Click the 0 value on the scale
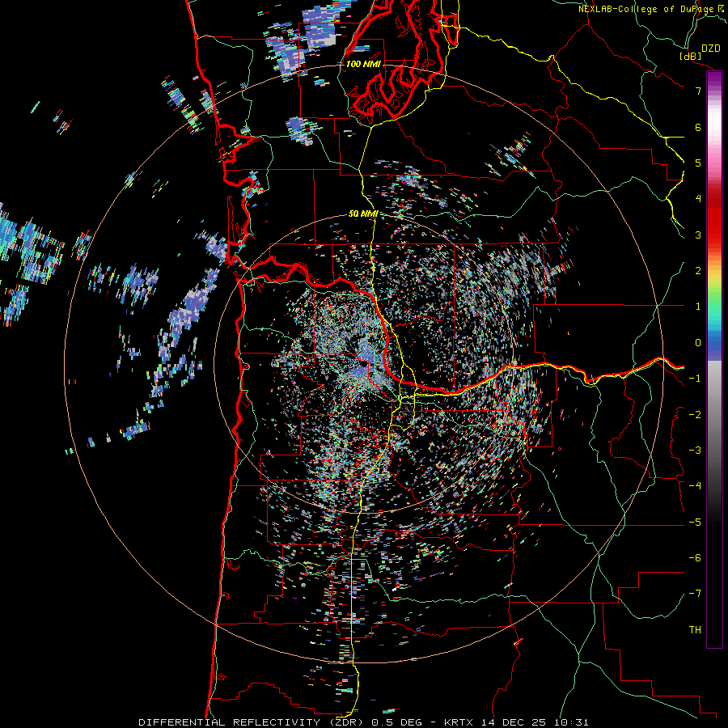Screen dimensions: 728x728 [x=698, y=343]
